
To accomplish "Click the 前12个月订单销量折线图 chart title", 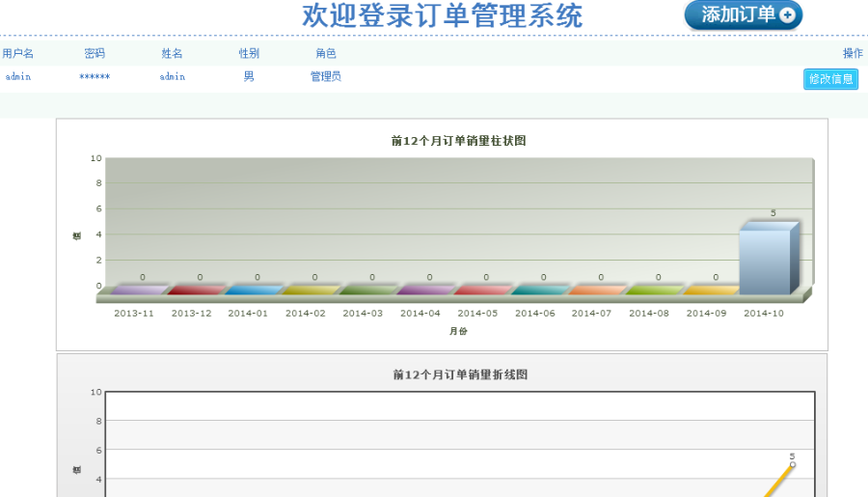I will (x=460, y=374).
